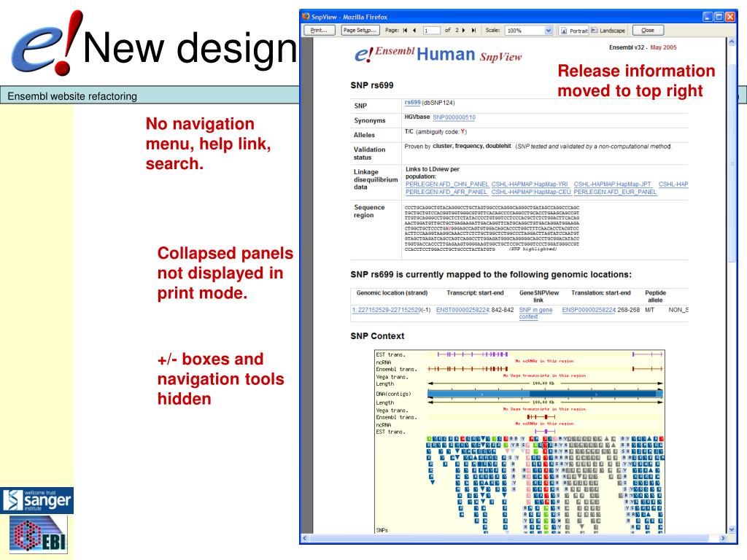Click the Print... button
This screenshot has height=560, width=747.
[x=319, y=31]
